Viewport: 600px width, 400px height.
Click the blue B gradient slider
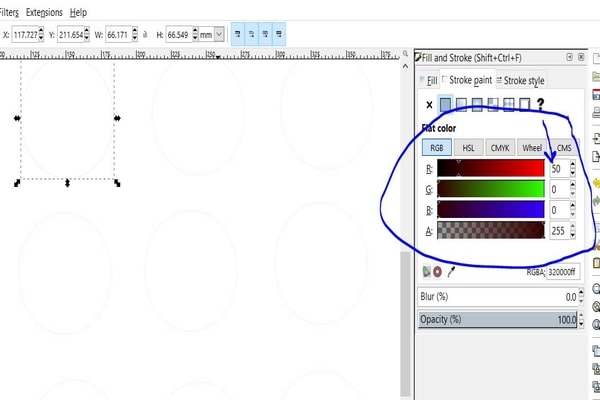pyautogui.click(x=491, y=210)
